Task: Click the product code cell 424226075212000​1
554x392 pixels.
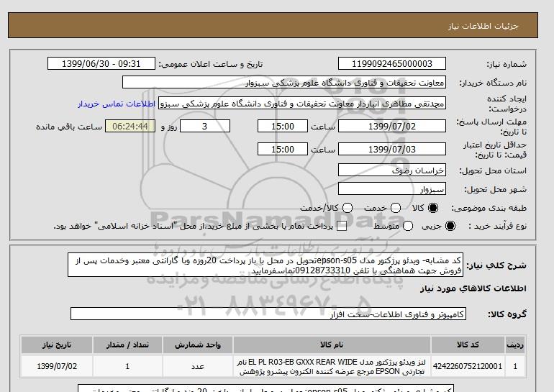Action: (x=468, y=366)
